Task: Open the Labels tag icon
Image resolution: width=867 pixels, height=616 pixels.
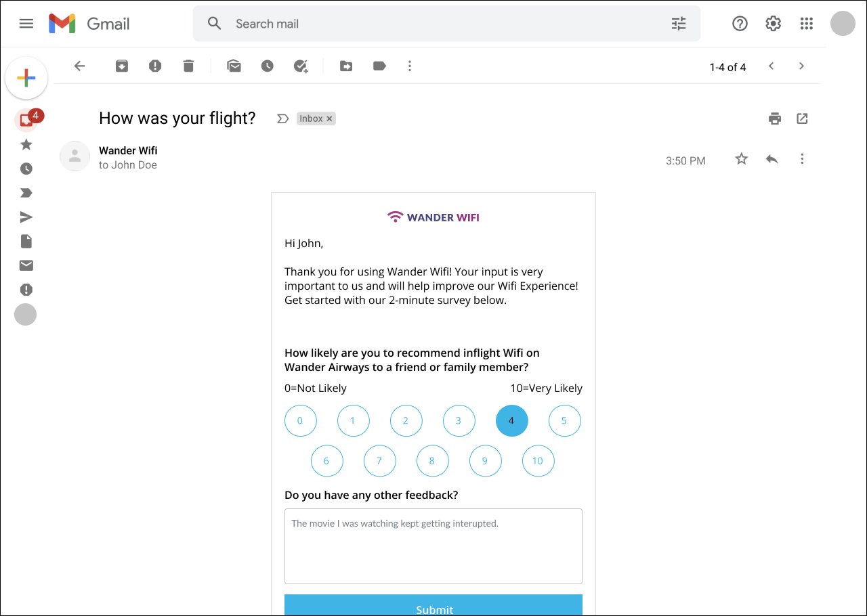Action: 379,66
